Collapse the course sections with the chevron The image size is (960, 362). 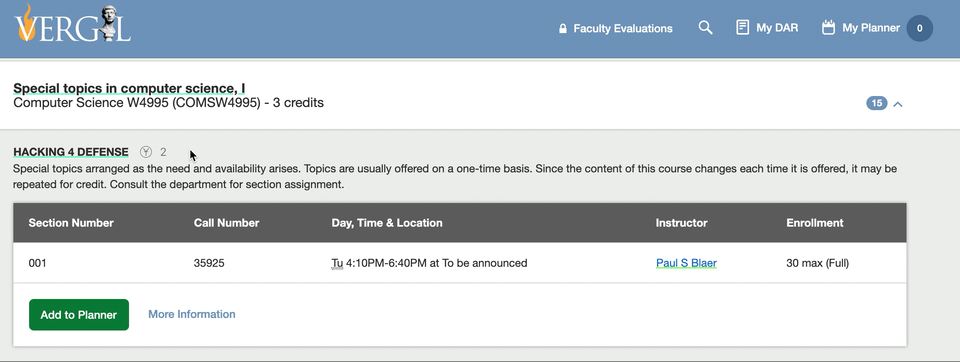tap(898, 104)
